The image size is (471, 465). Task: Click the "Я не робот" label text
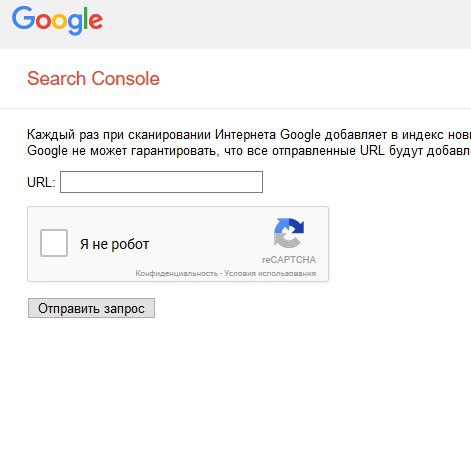tap(114, 244)
